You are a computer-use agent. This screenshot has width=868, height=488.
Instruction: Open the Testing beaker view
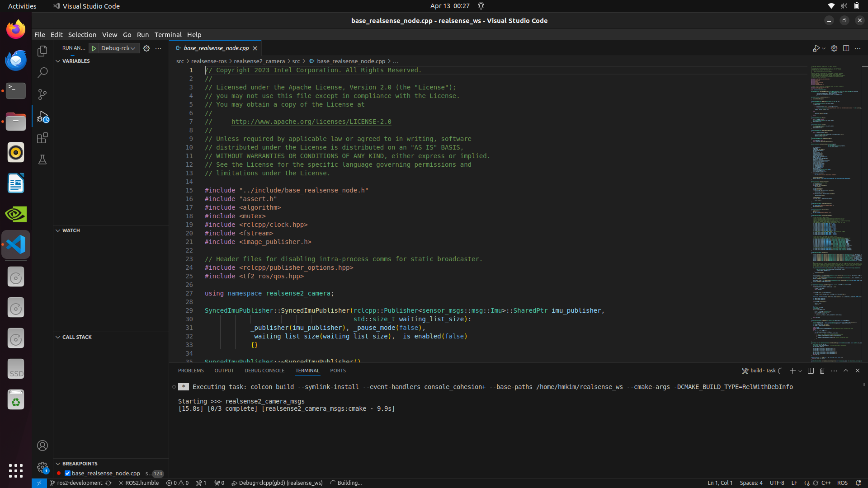(x=42, y=160)
